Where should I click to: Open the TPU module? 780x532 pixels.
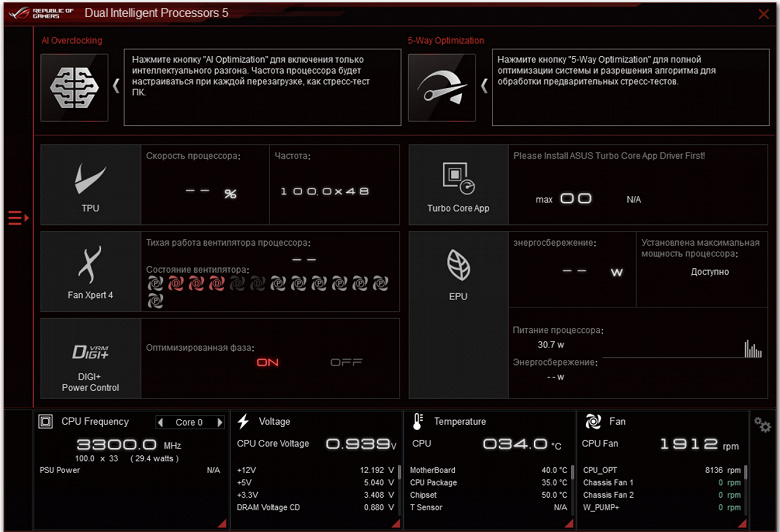[91, 185]
